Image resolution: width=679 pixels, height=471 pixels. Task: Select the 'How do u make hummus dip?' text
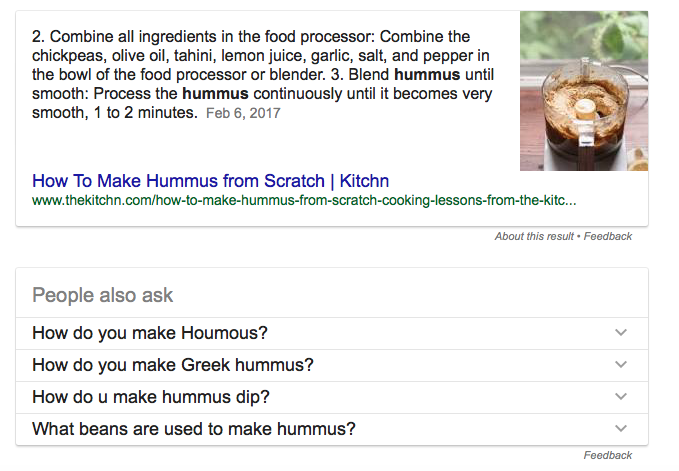(x=151, y=397)
